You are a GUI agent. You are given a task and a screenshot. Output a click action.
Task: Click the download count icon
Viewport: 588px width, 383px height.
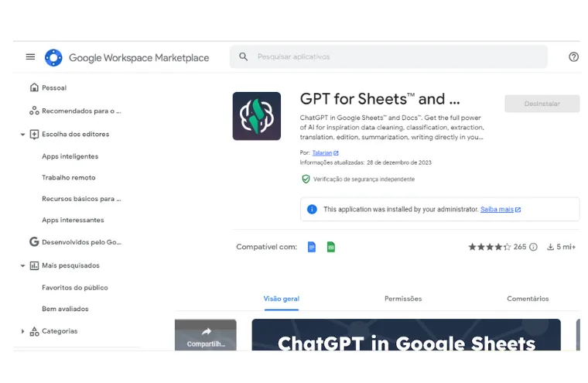point(551,247)
